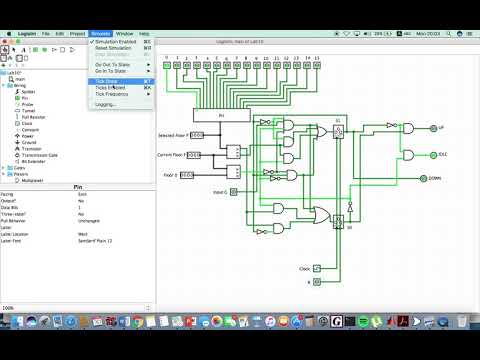Click the Label attribute value field
The image size is (480, 360).
click(x=116, y=228)
